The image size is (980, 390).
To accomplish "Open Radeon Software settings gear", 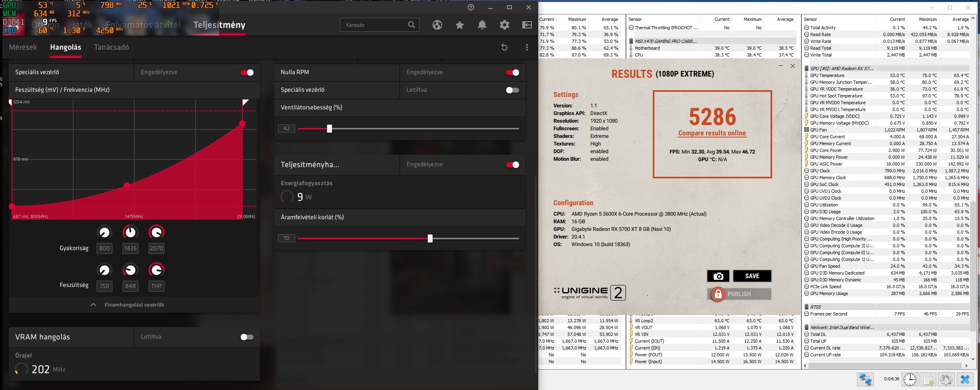I will pyautogui.click(x=505, y=25).
